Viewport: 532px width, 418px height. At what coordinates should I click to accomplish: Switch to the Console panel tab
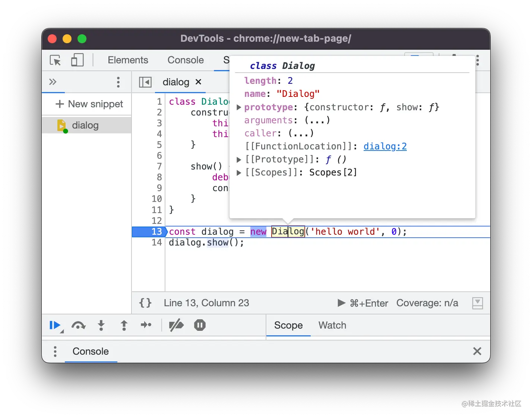point(186,60)
